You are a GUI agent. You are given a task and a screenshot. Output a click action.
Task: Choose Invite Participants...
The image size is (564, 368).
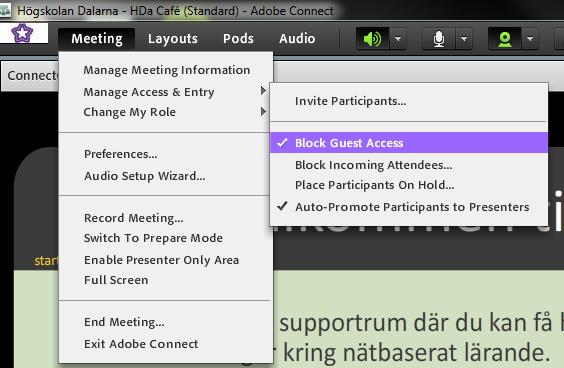[409, 101]
